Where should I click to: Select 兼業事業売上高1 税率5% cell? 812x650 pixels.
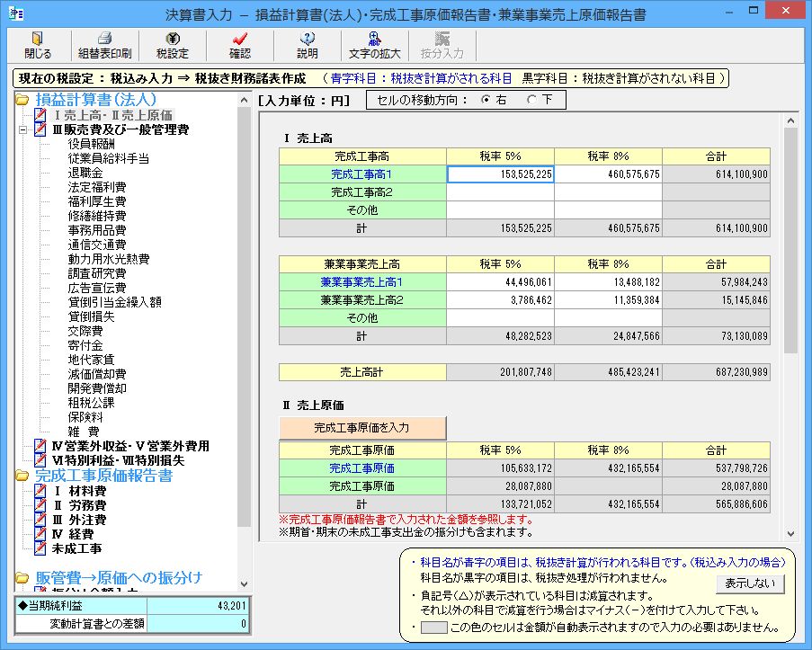click(x=500, y=282)
